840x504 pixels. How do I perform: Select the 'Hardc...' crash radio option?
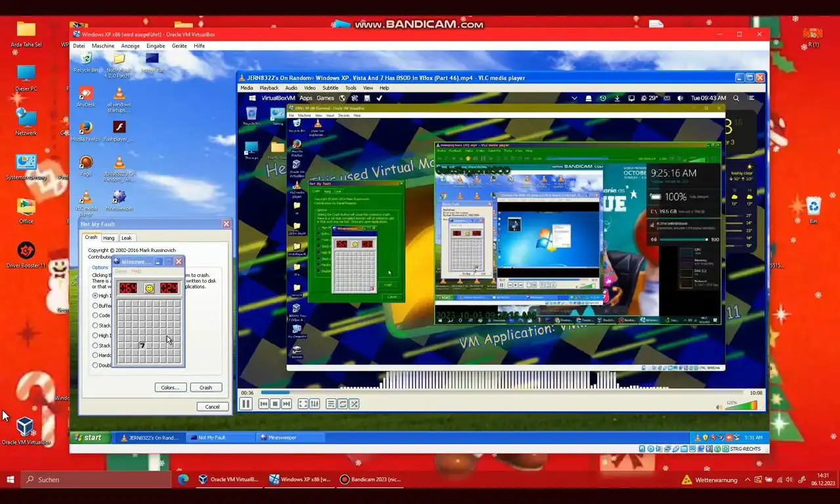point(95,355)
